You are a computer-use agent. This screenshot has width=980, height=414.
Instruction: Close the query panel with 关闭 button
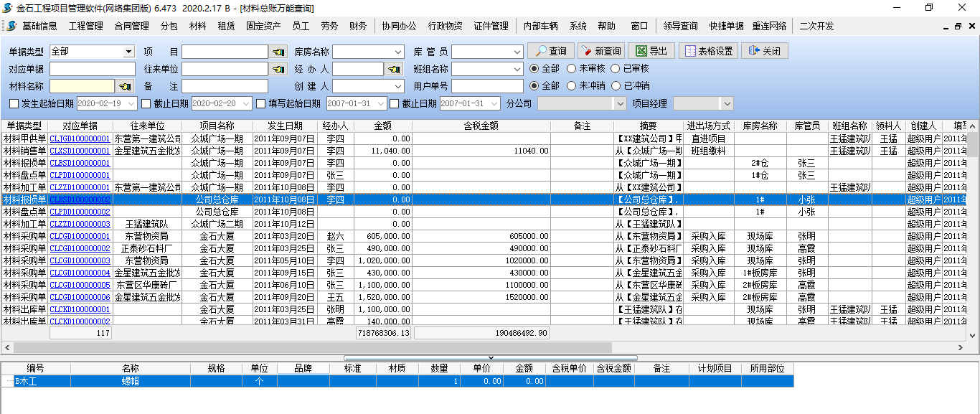[765, 51]
